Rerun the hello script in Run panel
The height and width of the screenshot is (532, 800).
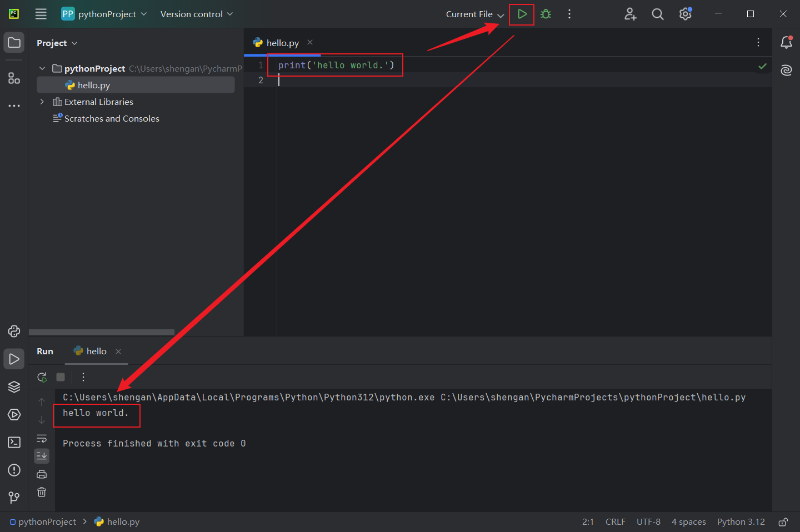click(x=42, y=378)
